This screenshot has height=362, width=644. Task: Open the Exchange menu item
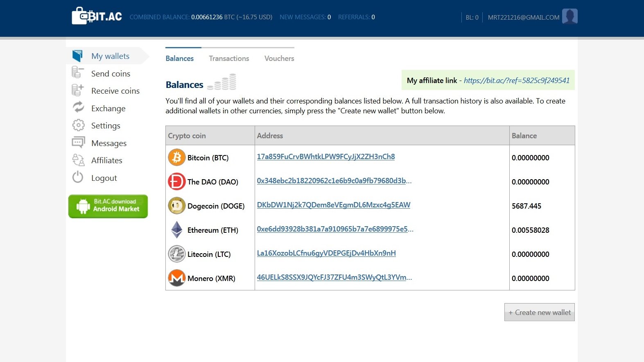click(x=108, y=108)
